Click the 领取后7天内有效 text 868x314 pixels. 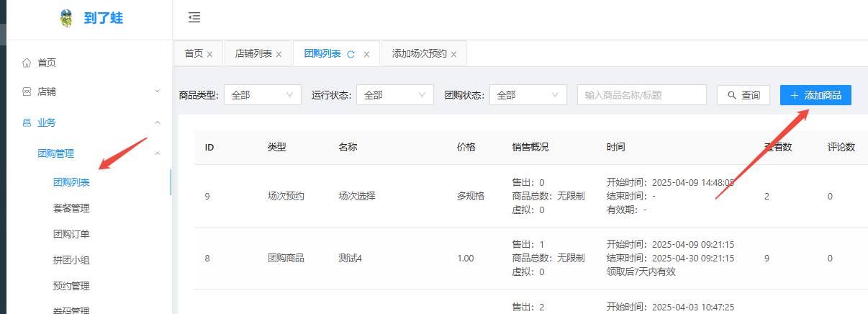(641, 272)
